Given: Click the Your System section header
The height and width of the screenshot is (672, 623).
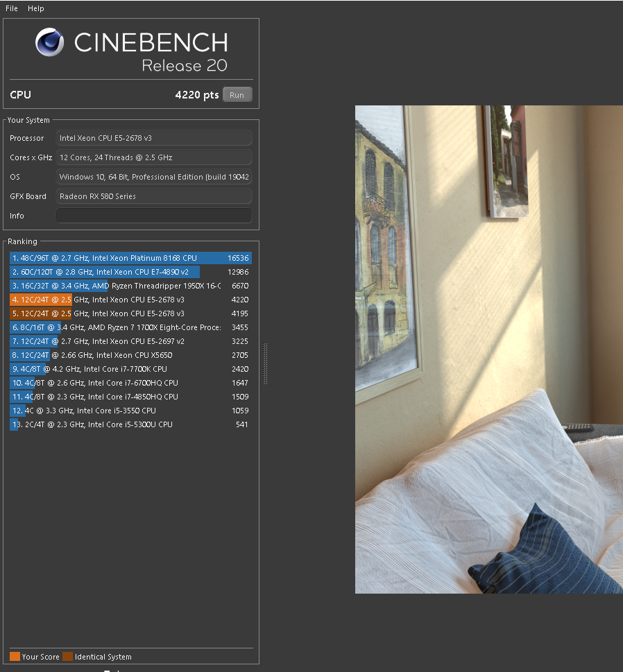Looking at the screenshot, I should [28, 120].
